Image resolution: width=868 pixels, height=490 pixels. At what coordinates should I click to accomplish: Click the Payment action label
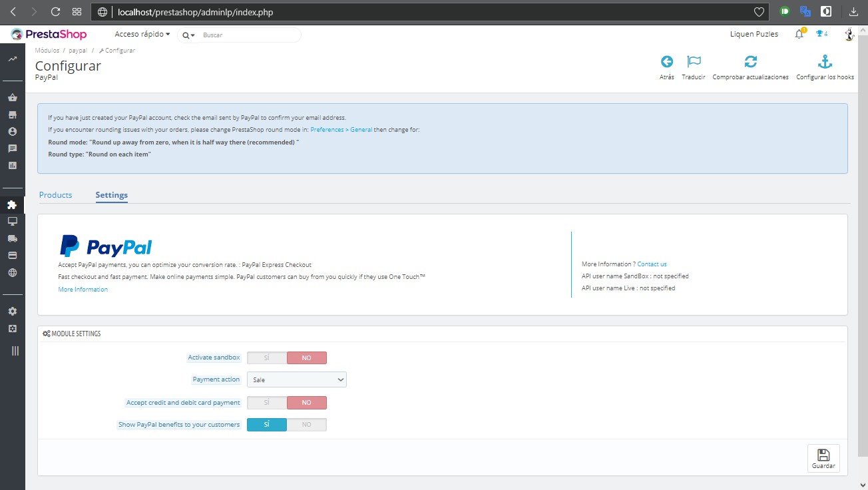click(x=216, y=379)
